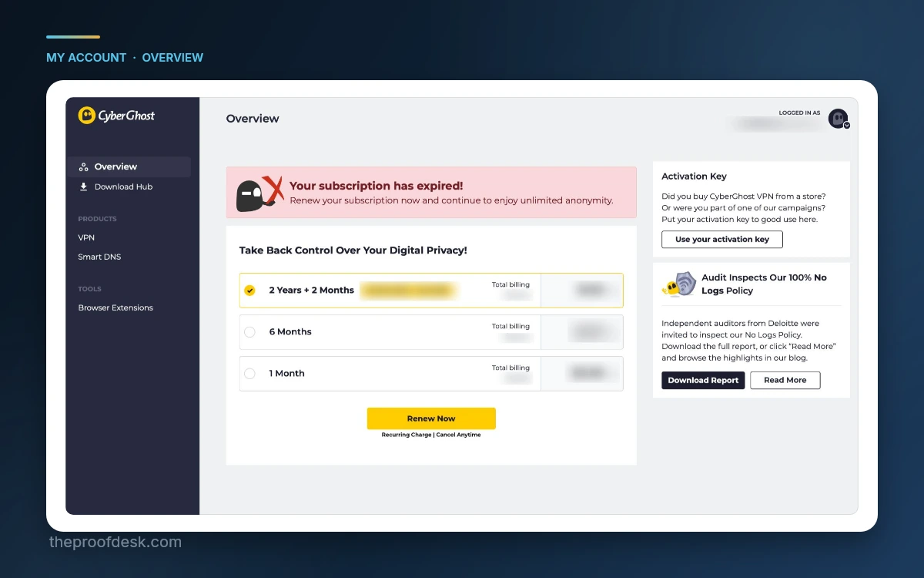Click the Renew Now button
Viewport: 924px width, 578px height.
(x=431, y=418)
